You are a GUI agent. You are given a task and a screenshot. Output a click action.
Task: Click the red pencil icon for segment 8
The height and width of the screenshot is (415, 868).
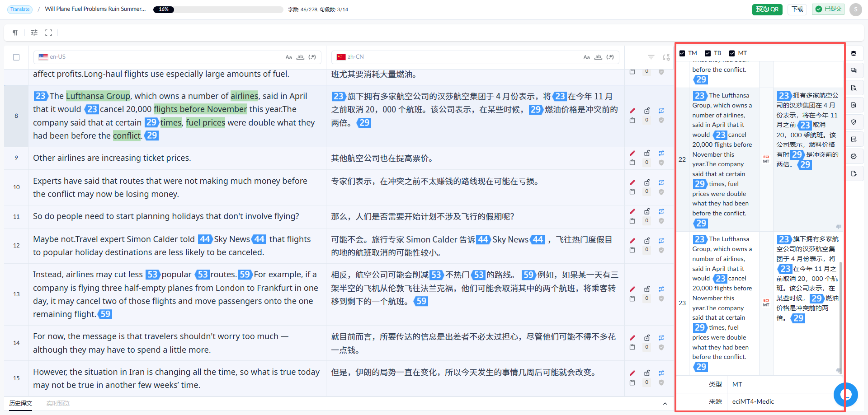[x=632, y=111]
